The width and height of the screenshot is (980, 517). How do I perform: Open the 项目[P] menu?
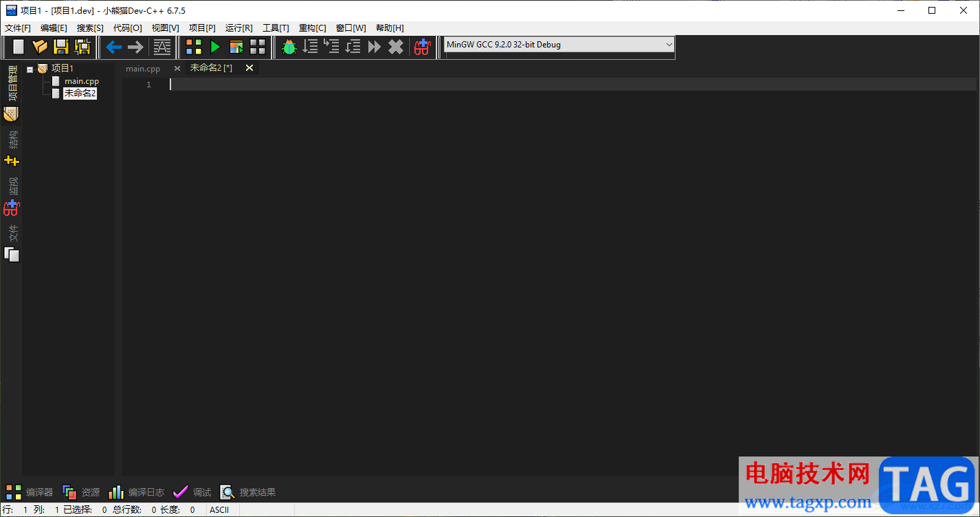pyautogui.click(x=202, y=28)
